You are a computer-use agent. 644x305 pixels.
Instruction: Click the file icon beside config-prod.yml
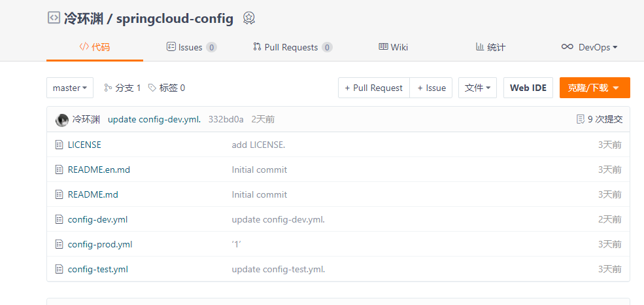tap(59, 244)
